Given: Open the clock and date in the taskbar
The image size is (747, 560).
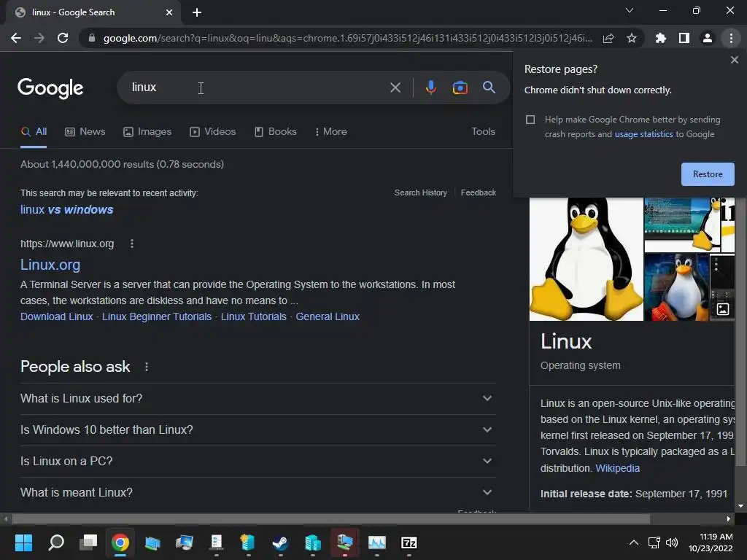Looking at the screenshot, I should click(711, 542).
